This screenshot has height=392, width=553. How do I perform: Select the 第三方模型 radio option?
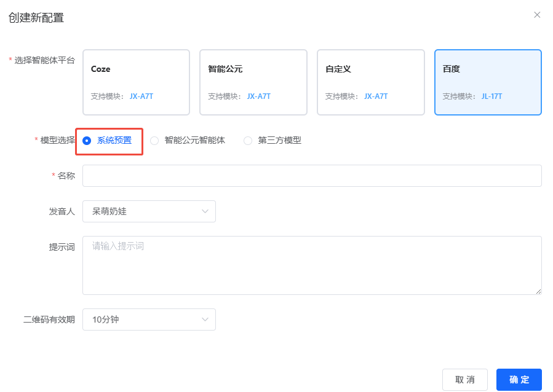coord(273,141)
